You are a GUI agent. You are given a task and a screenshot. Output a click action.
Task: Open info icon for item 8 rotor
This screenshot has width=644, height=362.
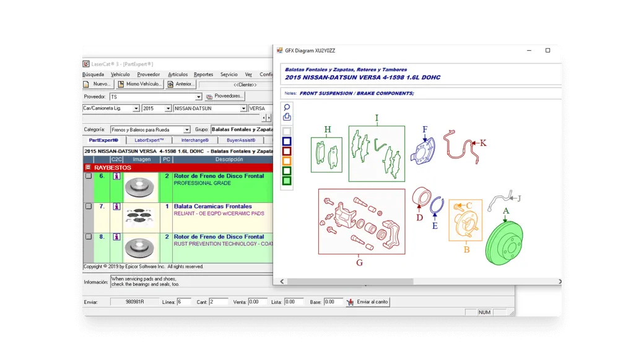click(x=116, y=236)
